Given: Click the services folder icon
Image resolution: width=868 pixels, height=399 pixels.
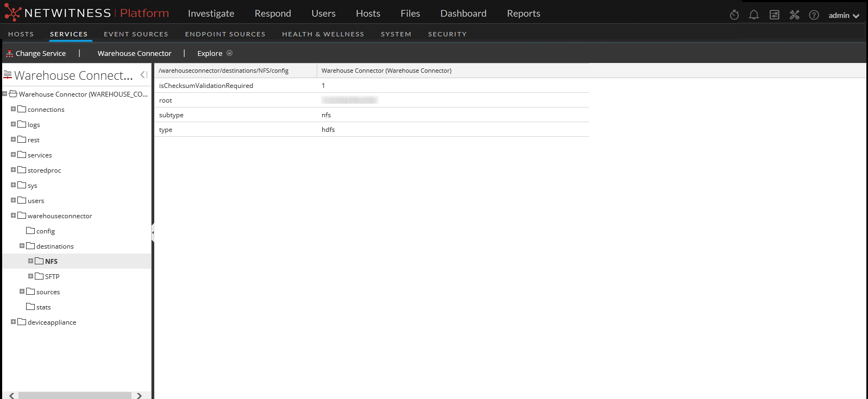Looking at the screenshot, I should tap(22, 155).
